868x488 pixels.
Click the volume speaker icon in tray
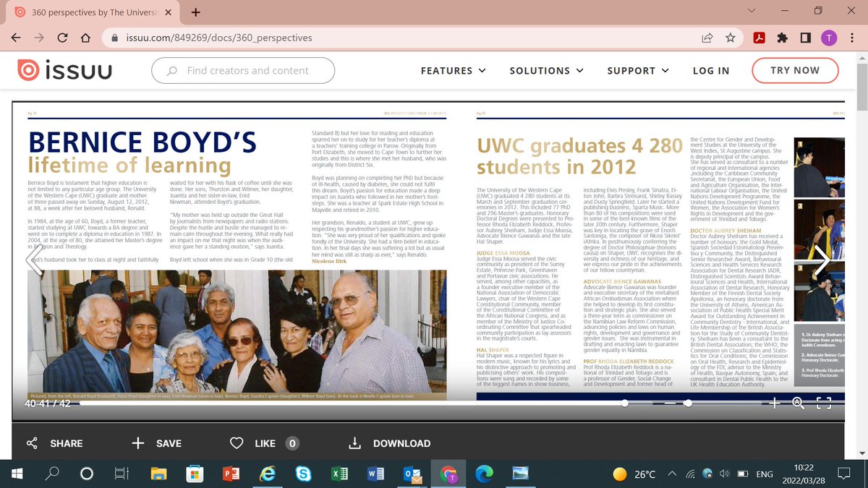[725, 474]
